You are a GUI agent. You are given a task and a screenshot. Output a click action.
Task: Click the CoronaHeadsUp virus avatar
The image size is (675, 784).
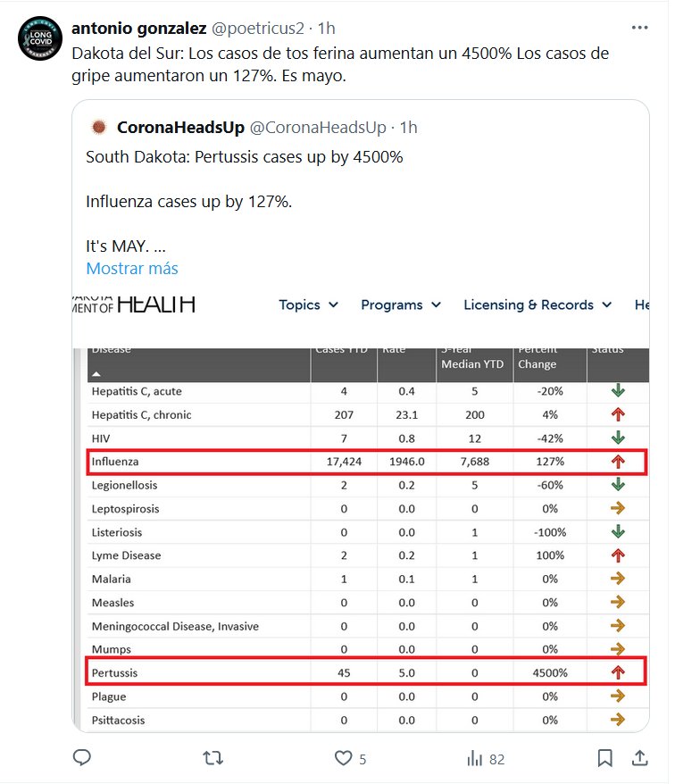(x=98, y=128)
